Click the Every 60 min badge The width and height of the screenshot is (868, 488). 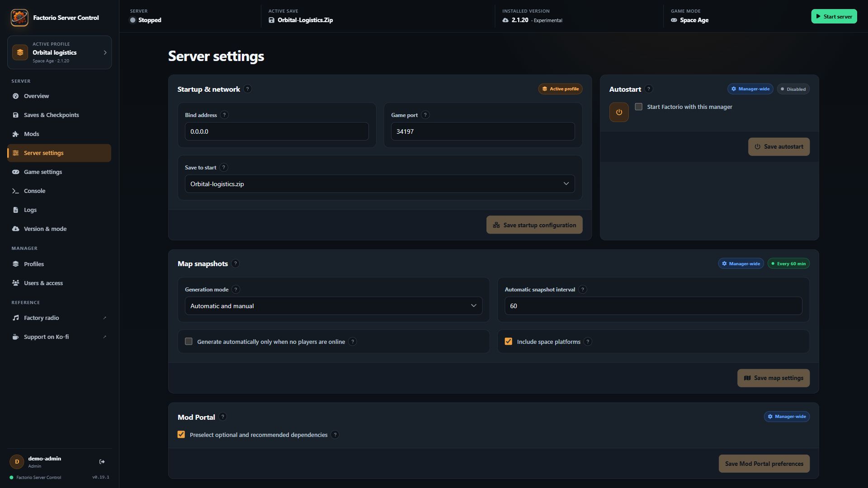(x=788, y=263)
